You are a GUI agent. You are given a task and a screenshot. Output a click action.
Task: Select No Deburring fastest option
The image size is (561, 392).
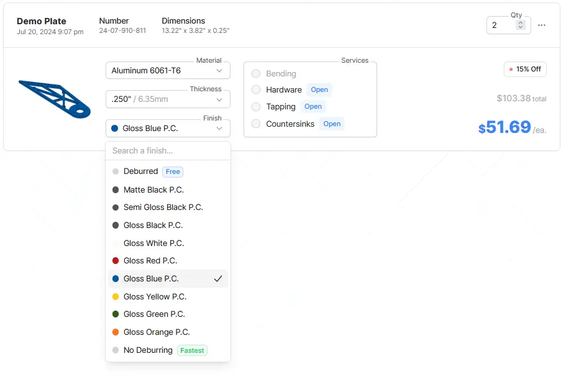148,350
